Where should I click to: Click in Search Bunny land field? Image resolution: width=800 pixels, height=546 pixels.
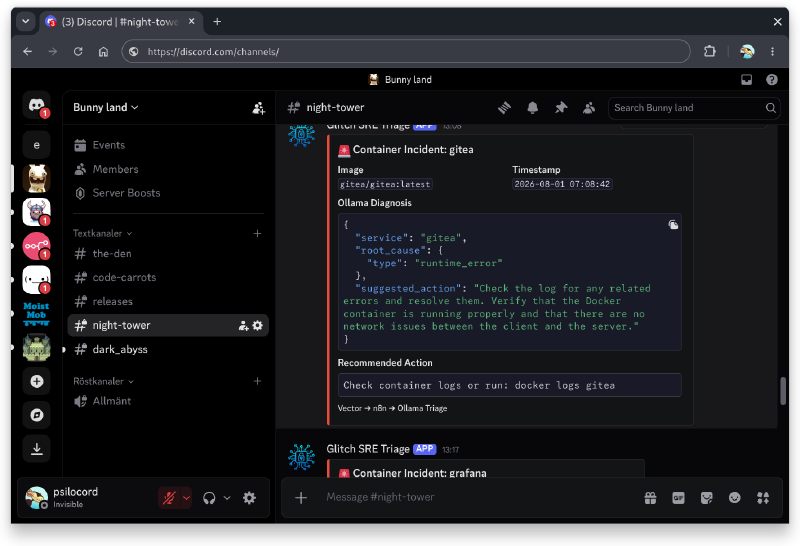point(694,108)
